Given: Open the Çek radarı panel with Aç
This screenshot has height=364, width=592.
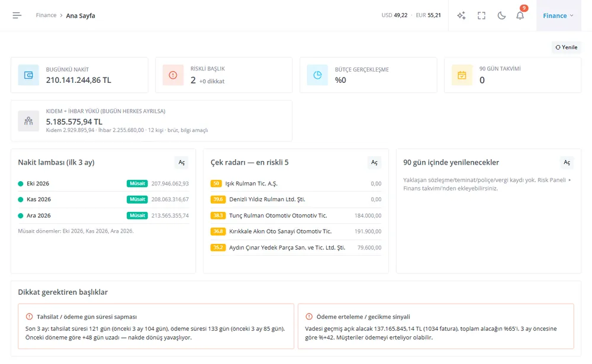Looking at the screenshot, I should [x=374, y=162].
